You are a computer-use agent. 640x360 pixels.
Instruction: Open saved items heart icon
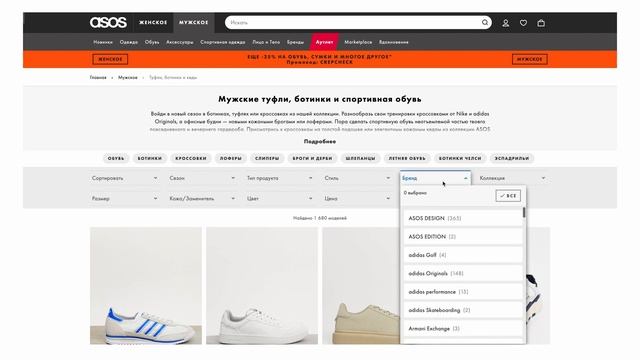523,23
